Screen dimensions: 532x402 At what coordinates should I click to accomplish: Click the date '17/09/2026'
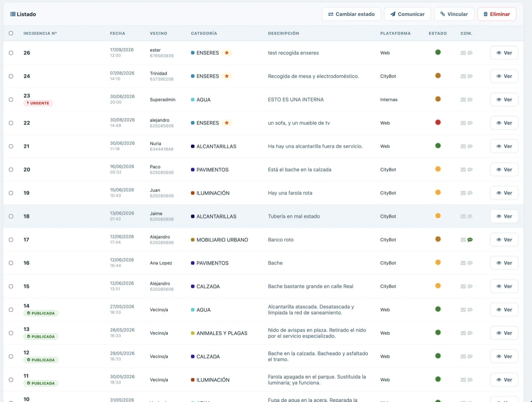pyautogui.click(x=122, y=50)
